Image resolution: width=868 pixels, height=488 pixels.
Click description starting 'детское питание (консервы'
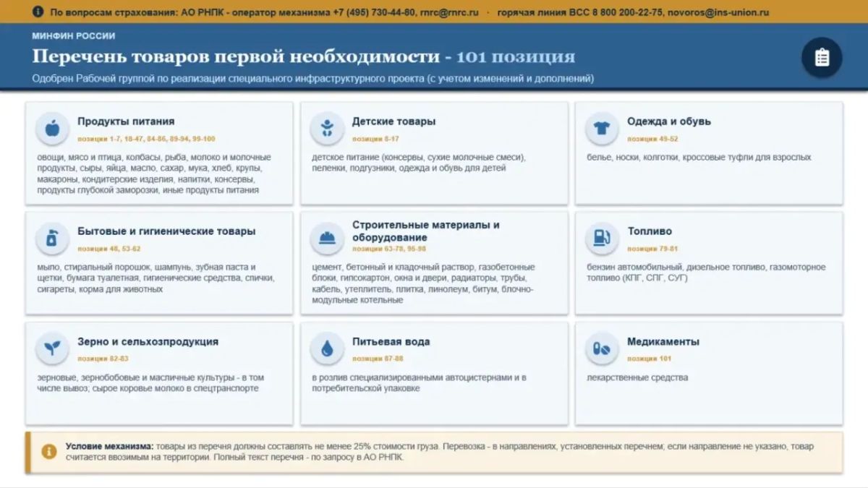(419, 163)
